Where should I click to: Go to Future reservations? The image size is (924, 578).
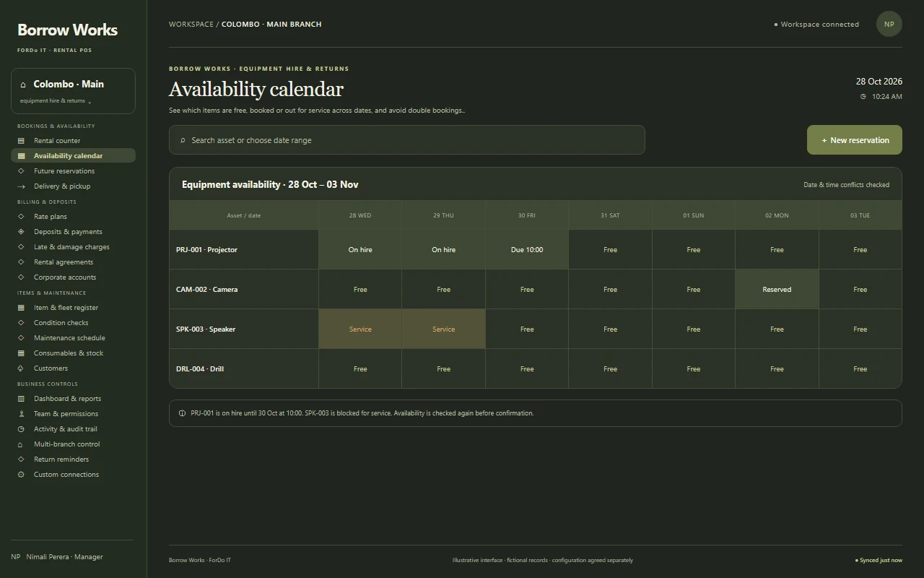coord(73,171)
